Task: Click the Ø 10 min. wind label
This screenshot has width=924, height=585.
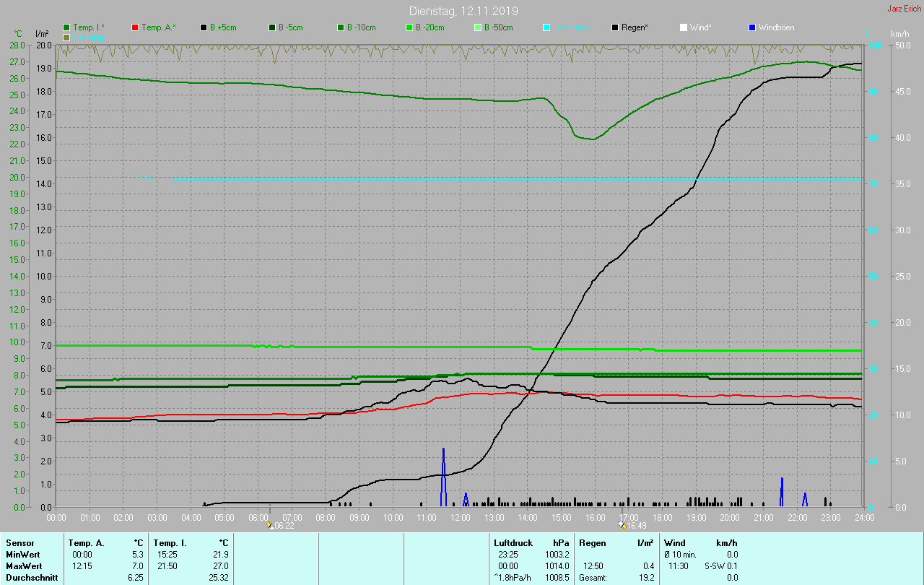Action: tap(682, 554)
